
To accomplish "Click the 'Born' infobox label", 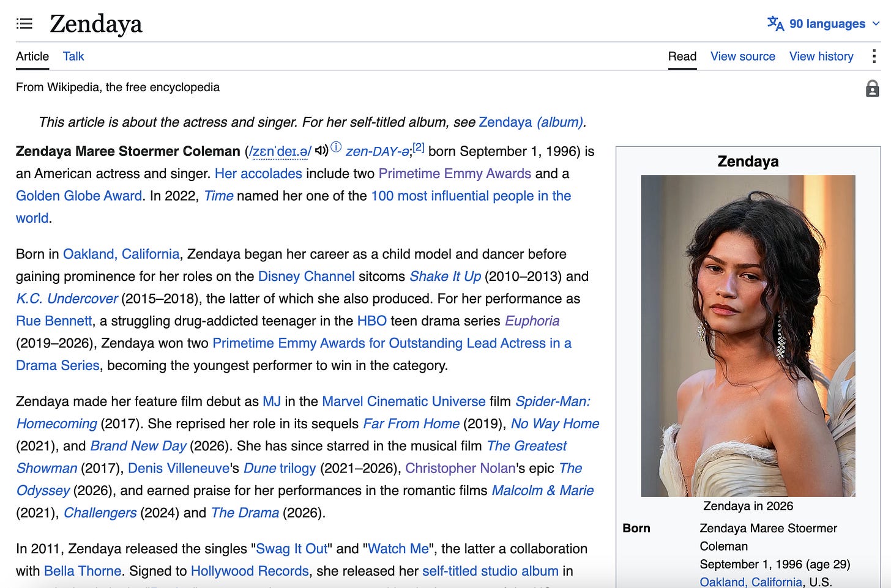I will (x=636, y=528).
